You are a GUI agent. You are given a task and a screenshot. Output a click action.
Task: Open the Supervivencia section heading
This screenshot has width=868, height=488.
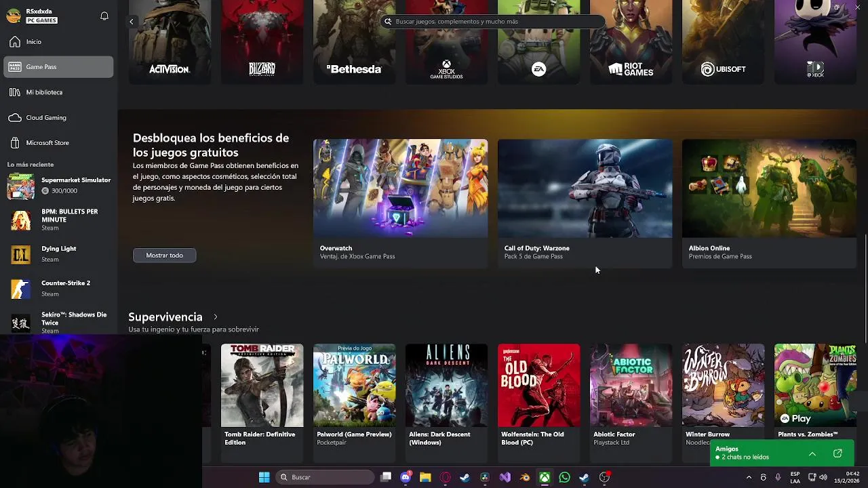pyautogui.click(x=165, y=317)
